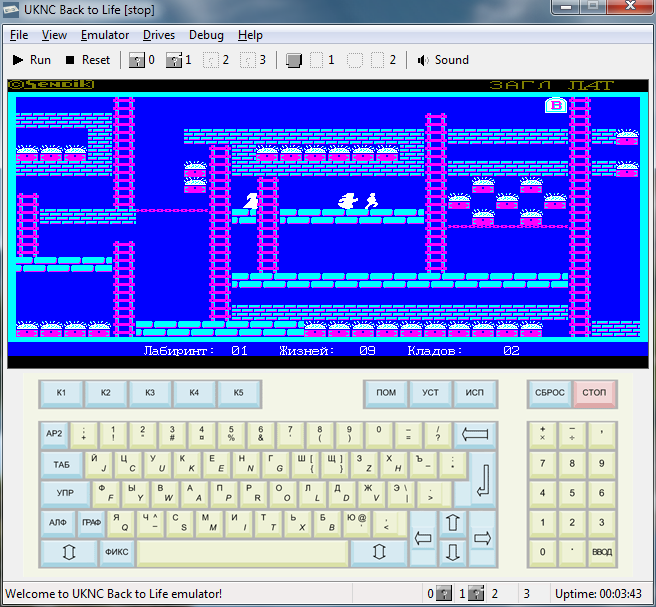The height and width of the screenshot is (607, 656).
Task: Click the right arrow cursor key
Action: coord(482,538)
